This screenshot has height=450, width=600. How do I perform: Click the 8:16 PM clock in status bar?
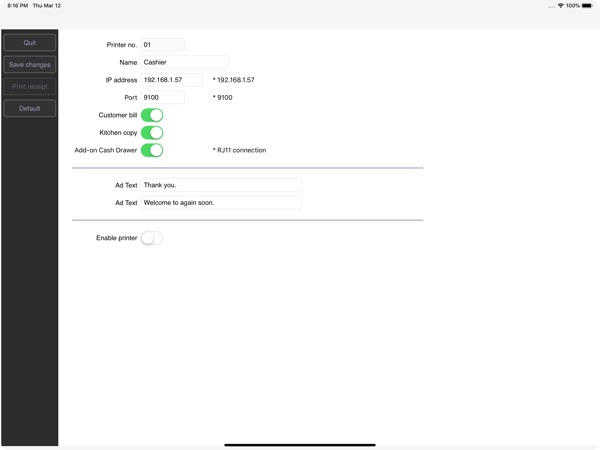click(18, 6)
